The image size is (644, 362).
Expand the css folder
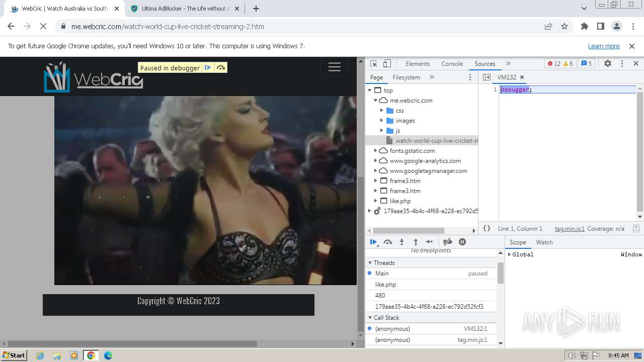tap(381, 111)
